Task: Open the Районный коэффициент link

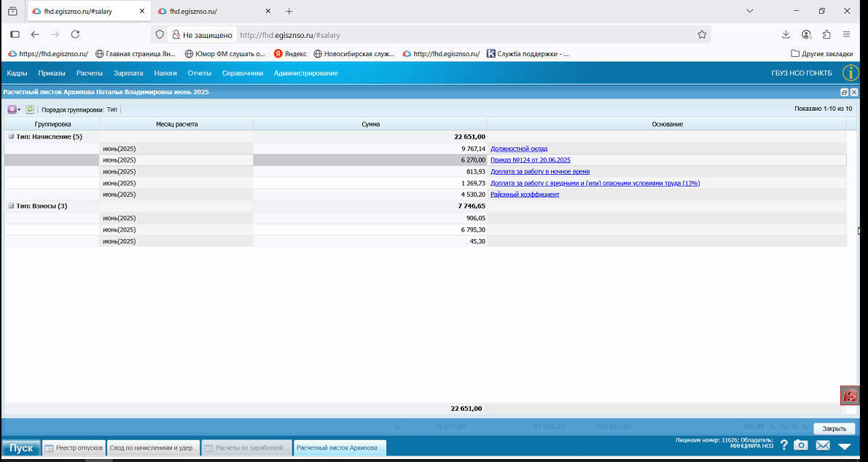Action: (x=525, y=195)
